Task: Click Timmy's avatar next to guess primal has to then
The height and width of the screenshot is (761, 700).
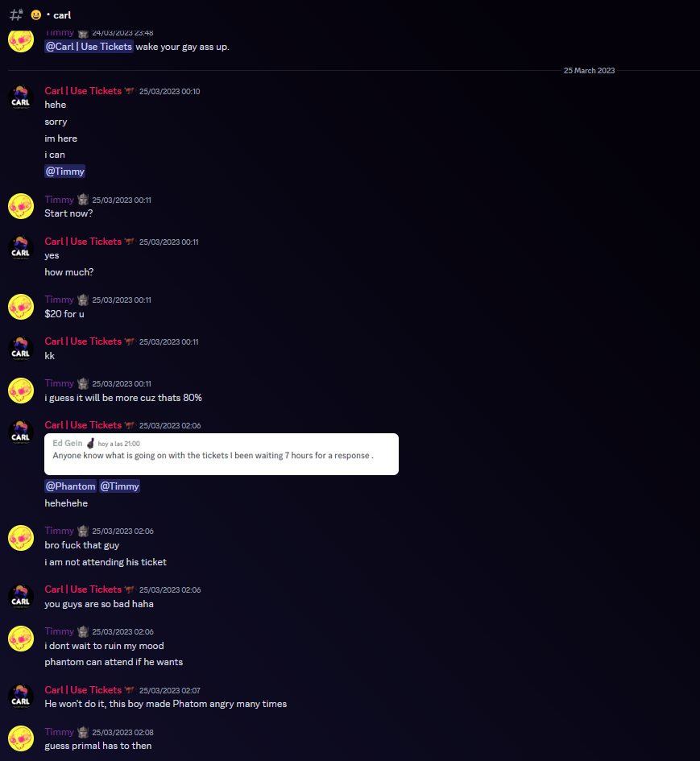Action: tap(20, 738)
